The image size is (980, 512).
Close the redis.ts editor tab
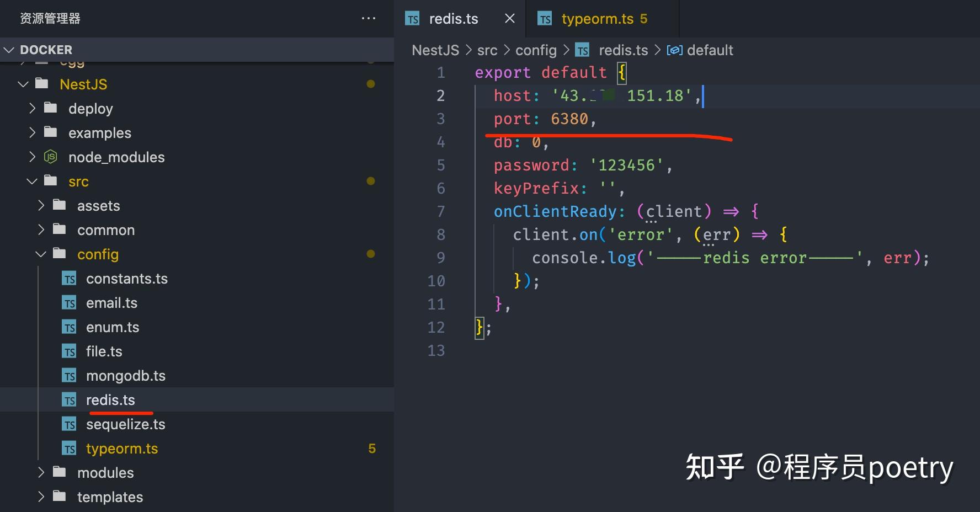click(x=509, y=18)
